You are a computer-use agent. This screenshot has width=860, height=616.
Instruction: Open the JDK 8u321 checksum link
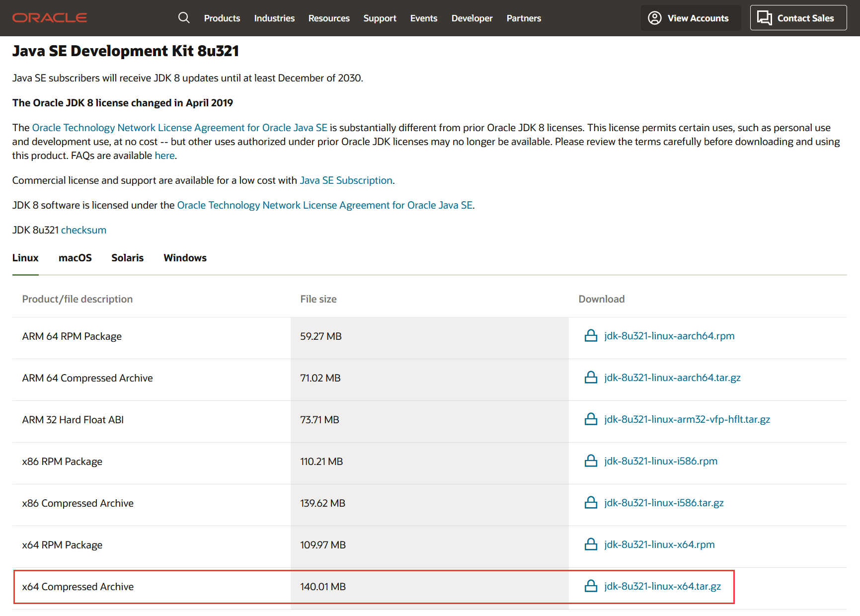[83, 230]
